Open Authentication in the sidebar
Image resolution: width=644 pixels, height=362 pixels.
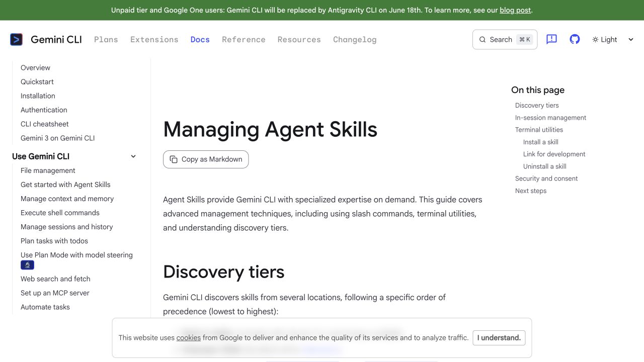coord(44,110)
